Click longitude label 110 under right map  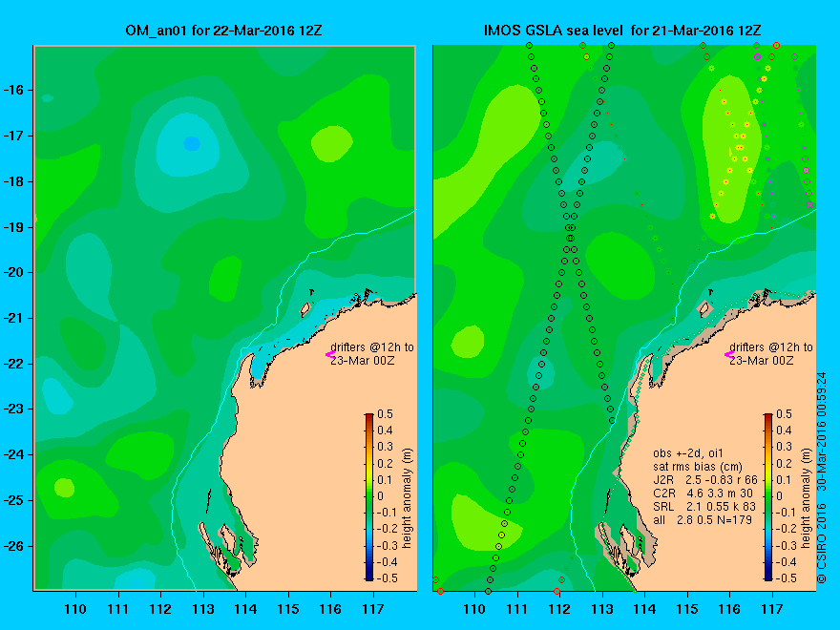(x=474, y=609)
